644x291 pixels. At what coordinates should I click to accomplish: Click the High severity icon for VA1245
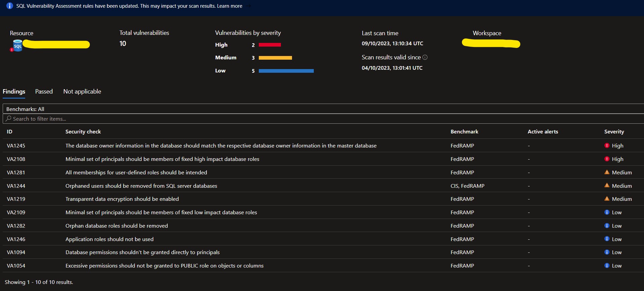[607, 145]
